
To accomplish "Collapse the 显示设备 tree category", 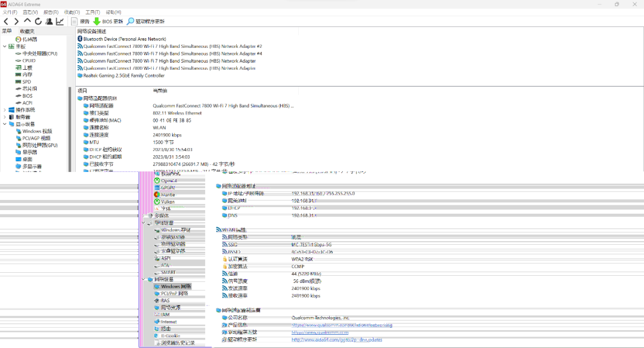I will tap(5, 124).
